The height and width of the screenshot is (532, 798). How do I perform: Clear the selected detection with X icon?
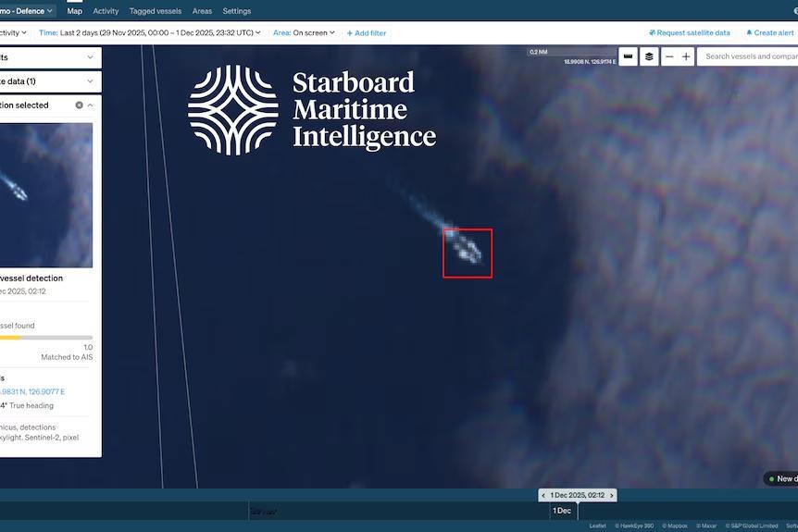[79, 105]
